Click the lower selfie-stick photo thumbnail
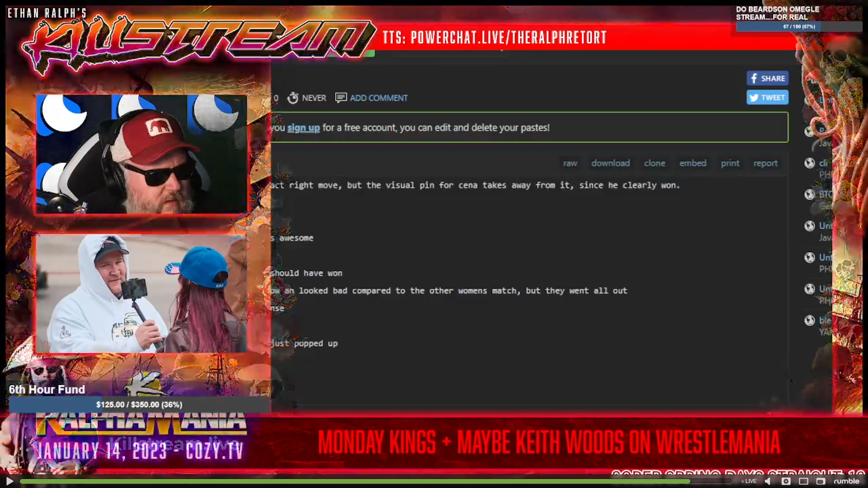868x488 pixels. 142,293
